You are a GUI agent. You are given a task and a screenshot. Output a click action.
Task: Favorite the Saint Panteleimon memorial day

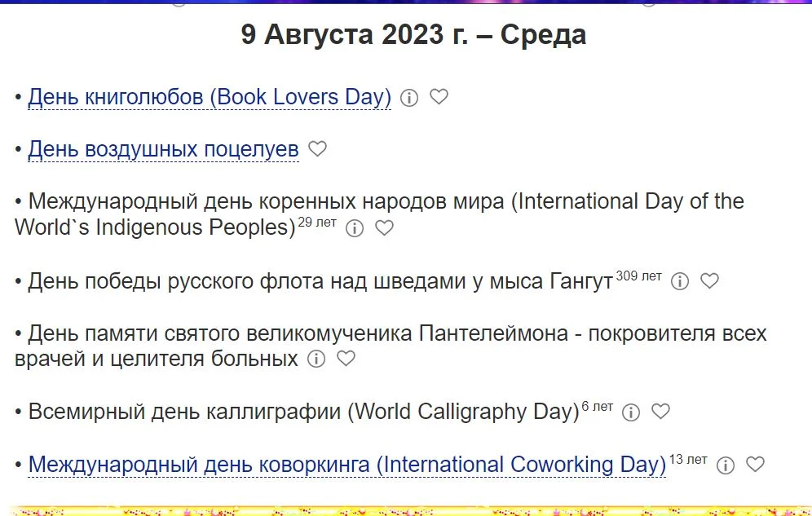(345, 359)
